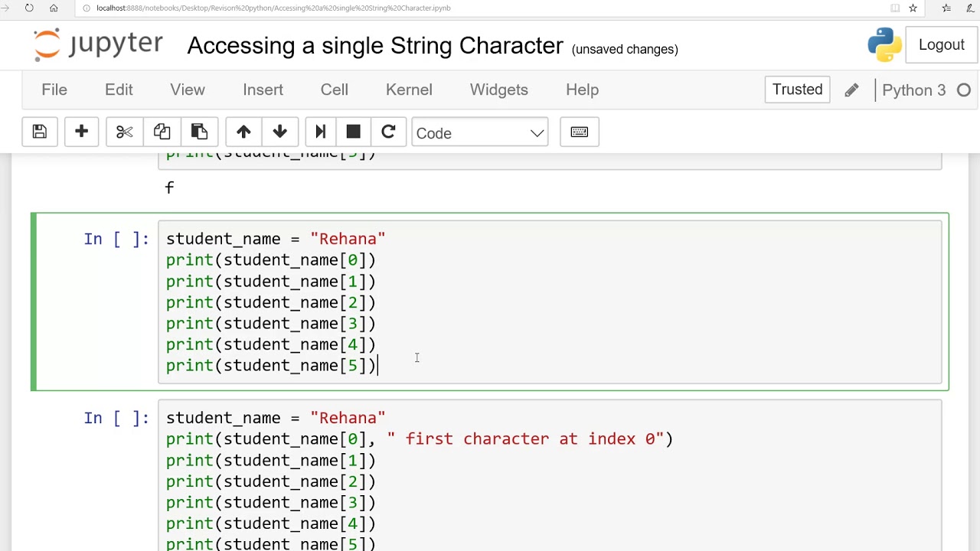Move selected cell up arrow

[x=243, y=132]
